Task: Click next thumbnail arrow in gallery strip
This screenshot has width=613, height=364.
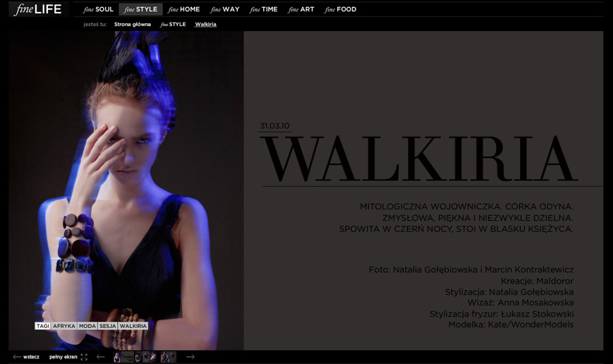Action: point(190,357)
